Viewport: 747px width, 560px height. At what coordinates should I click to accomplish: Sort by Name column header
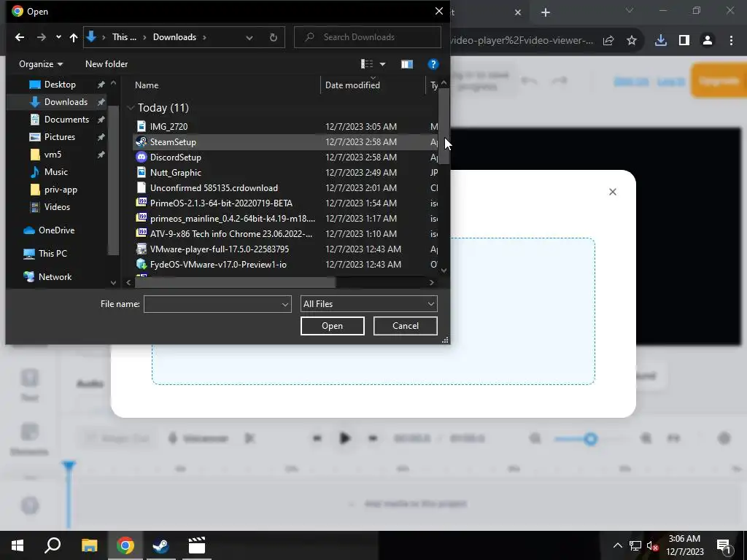(146, 85)
